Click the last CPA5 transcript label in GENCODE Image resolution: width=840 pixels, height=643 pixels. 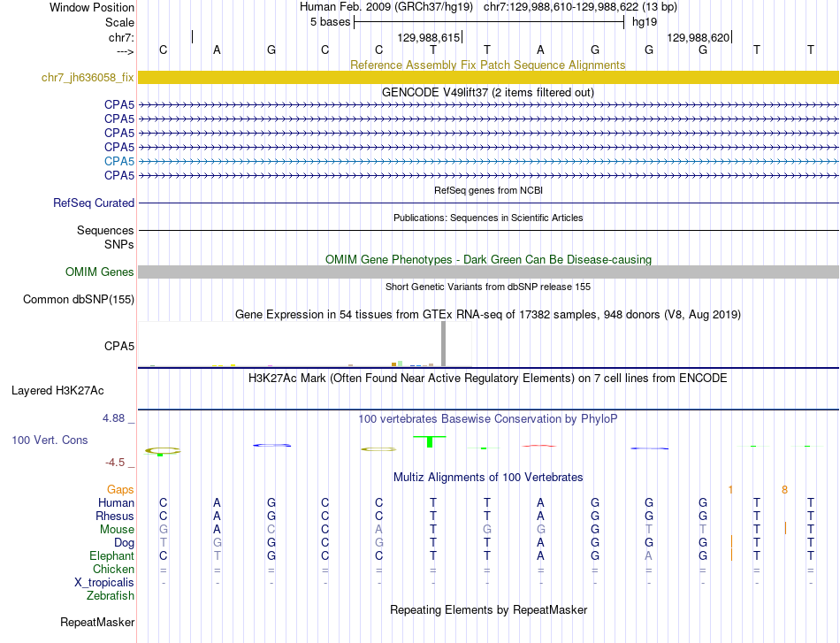(x=119, y=175)
